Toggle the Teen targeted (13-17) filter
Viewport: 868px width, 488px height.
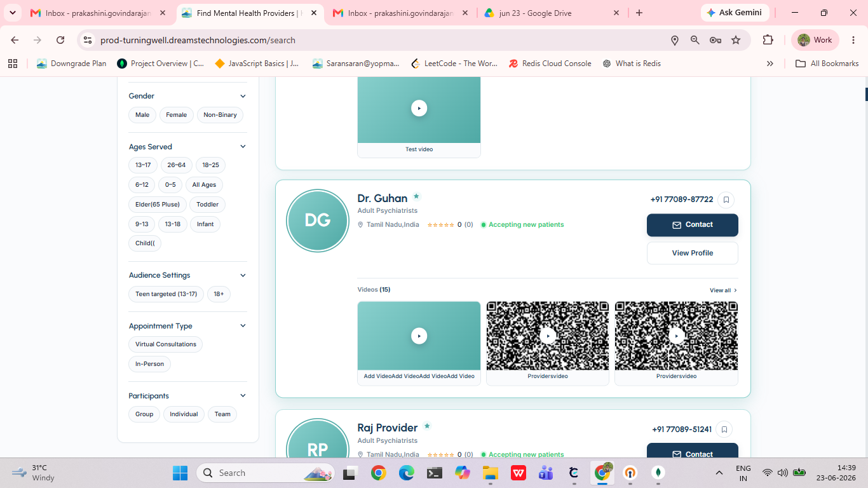click(x=166, y=294)
